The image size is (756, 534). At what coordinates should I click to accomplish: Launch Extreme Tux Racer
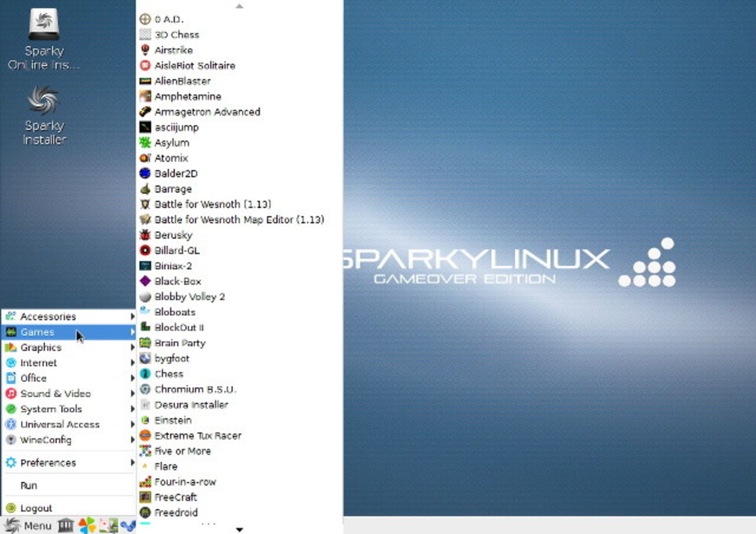coord(198,436)
